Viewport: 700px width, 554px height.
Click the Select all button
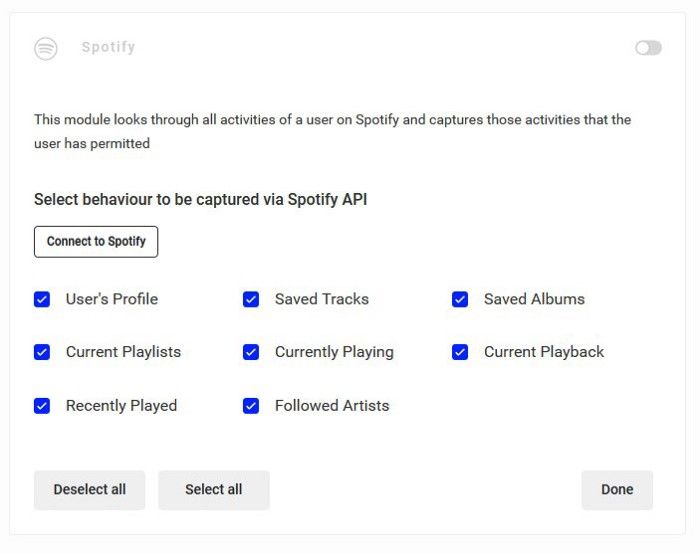pos(214,490)
